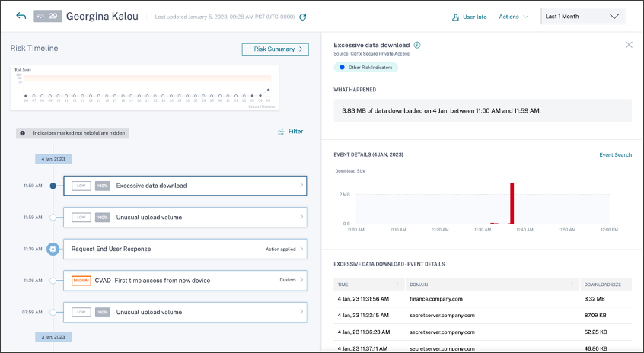Open the Risk Summary

pyautogui.click(x=275, y=49)
